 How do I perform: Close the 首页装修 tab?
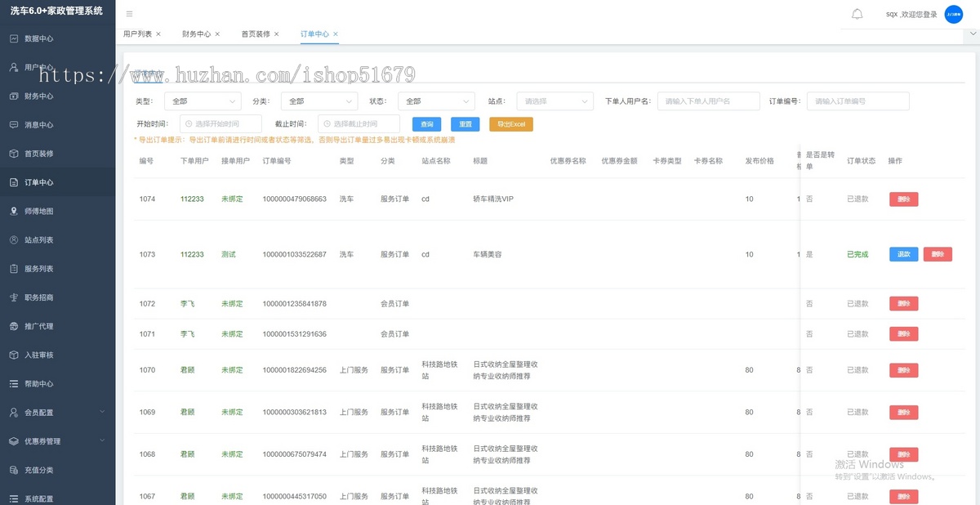point(277,34)
